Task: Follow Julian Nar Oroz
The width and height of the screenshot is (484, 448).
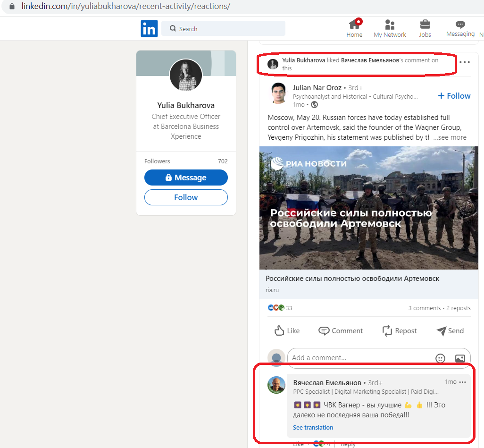Action: (x=454, y=96)
